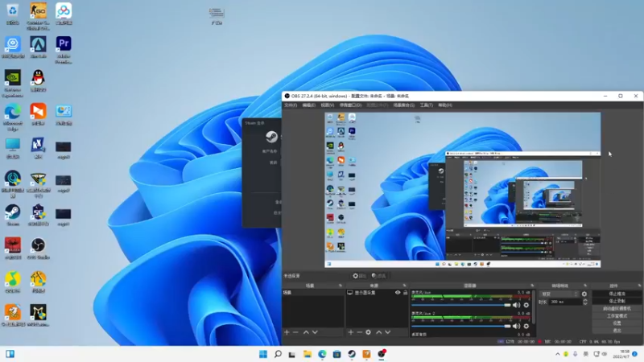Pop out the 转场特效 transitions dock panel
644x362 pixels.
(585, 286)
